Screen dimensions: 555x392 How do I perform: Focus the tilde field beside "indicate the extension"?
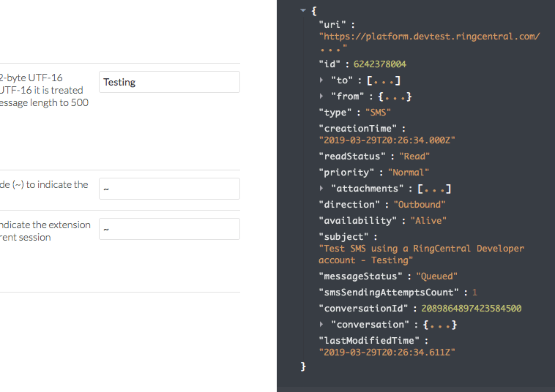tap(169, 229)
